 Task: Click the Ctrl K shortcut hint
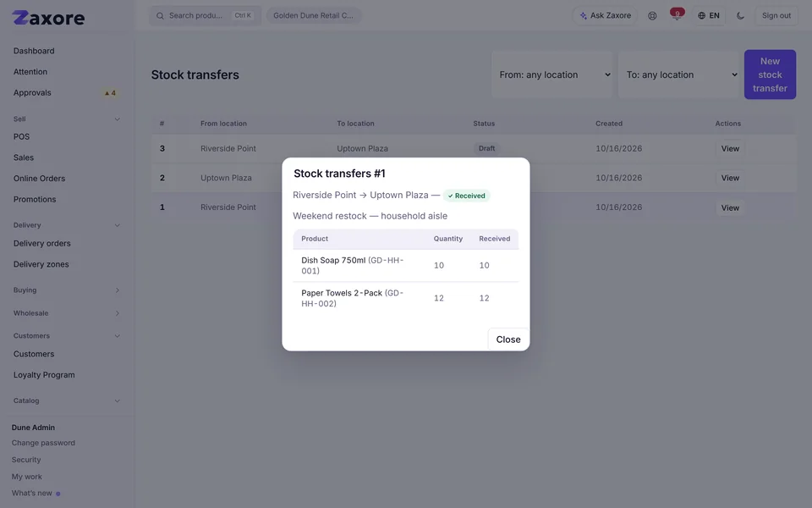point(243,15)
